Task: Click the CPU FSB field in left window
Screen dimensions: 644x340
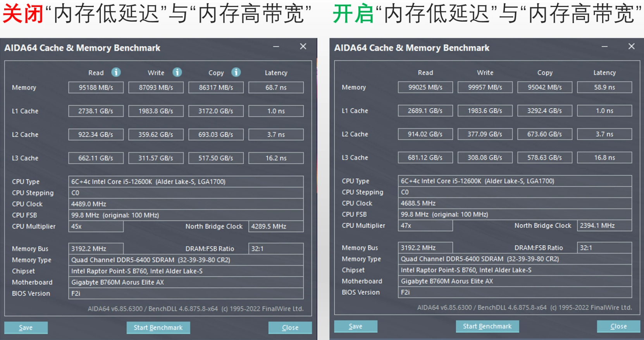Action: (186, 215)
